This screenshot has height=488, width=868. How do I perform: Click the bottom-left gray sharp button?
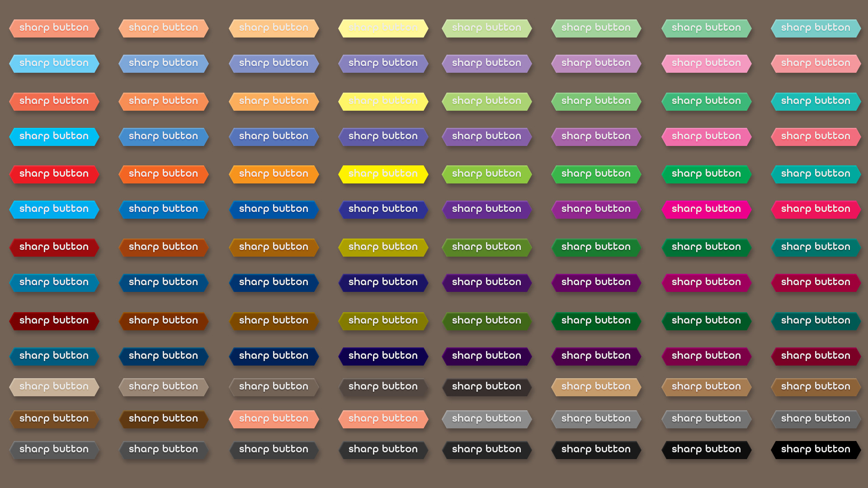[x=54, y=450]
